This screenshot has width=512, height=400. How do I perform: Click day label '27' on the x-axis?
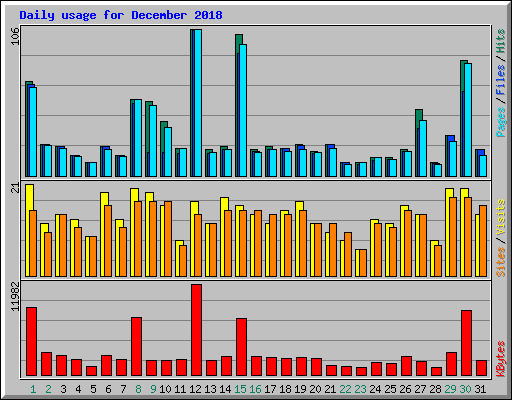tap(420, 389)
